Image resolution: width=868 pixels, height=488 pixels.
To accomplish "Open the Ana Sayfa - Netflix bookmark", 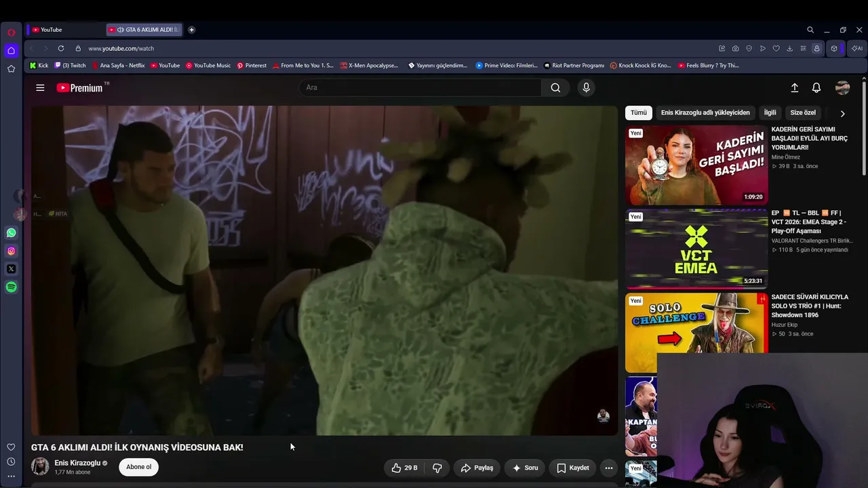I will point(117,66).
